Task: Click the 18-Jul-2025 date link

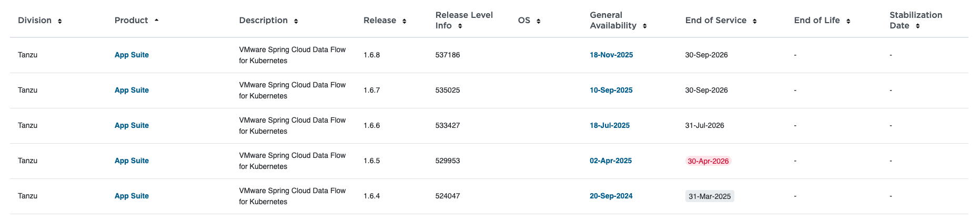Action: tap(610, 126)
